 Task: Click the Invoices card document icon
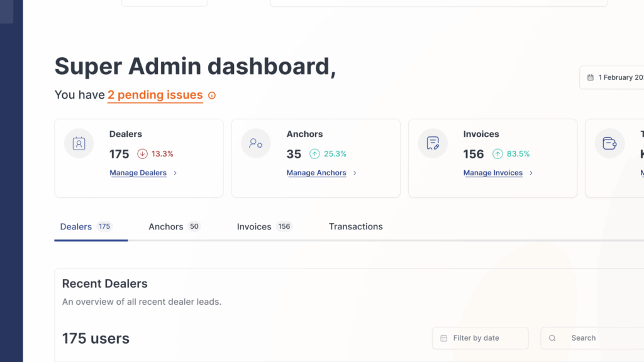pos(433,144)
